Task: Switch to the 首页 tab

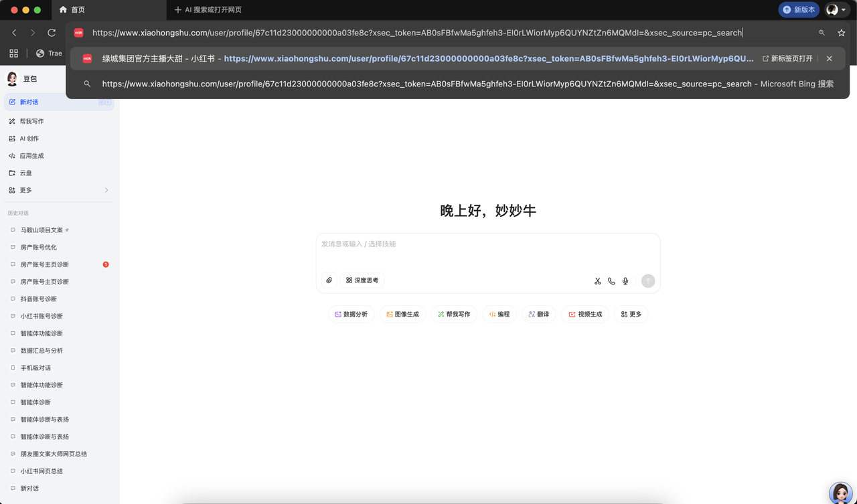Action: pos(77,10)
